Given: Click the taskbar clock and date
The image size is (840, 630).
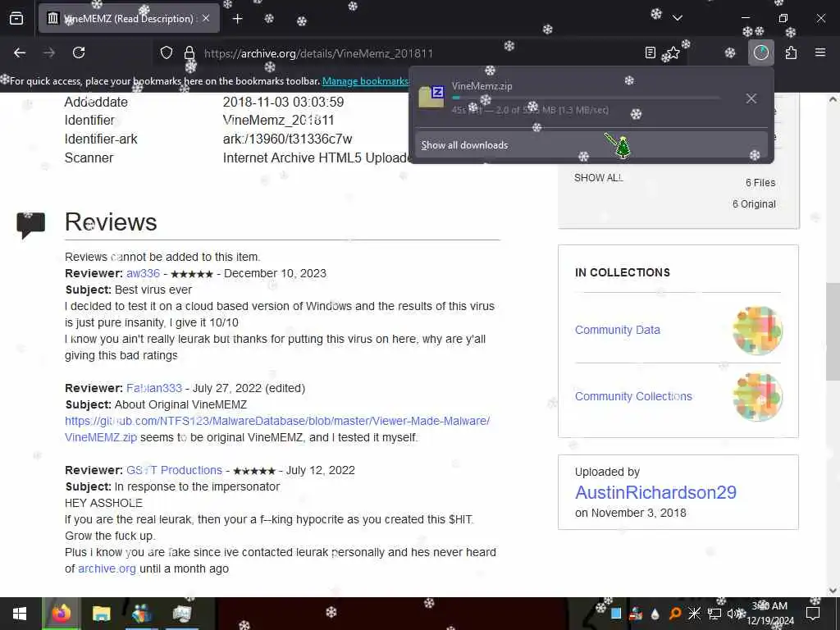Looking at the screenshot, I should (x=770, y=614).
